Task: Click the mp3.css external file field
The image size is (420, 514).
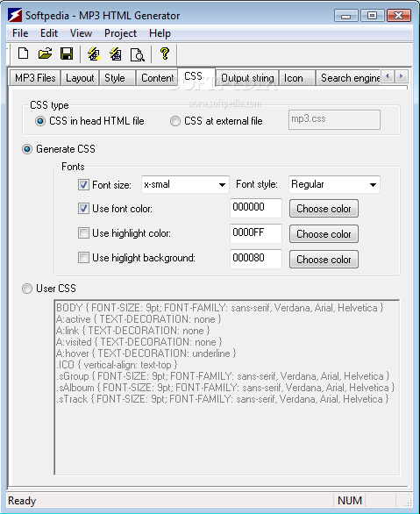Action: 334,119
